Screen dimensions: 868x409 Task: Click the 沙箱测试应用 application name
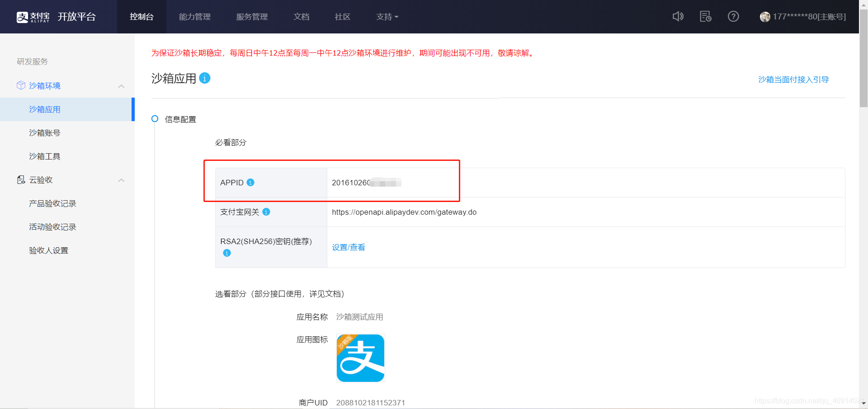tap(359, 317)
